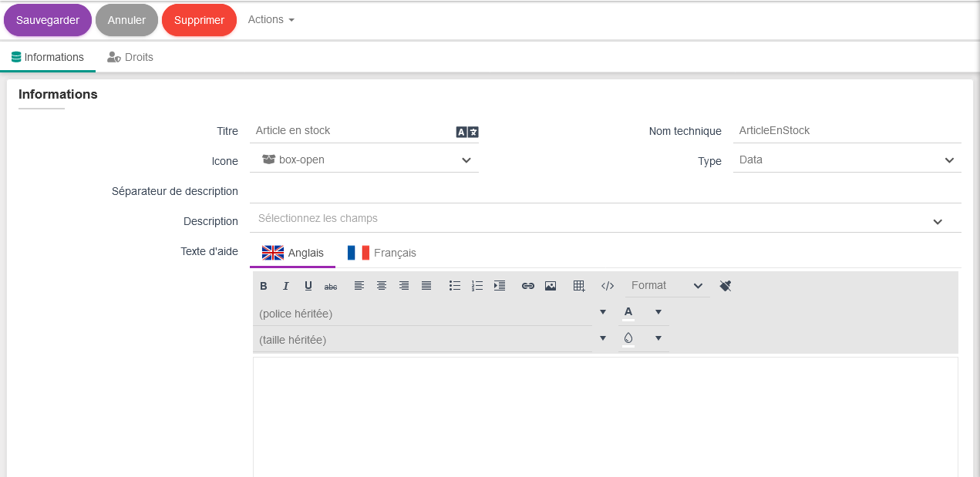The image size is (980, 477).
Task: Insert a bulleted list
Action: 455,286
